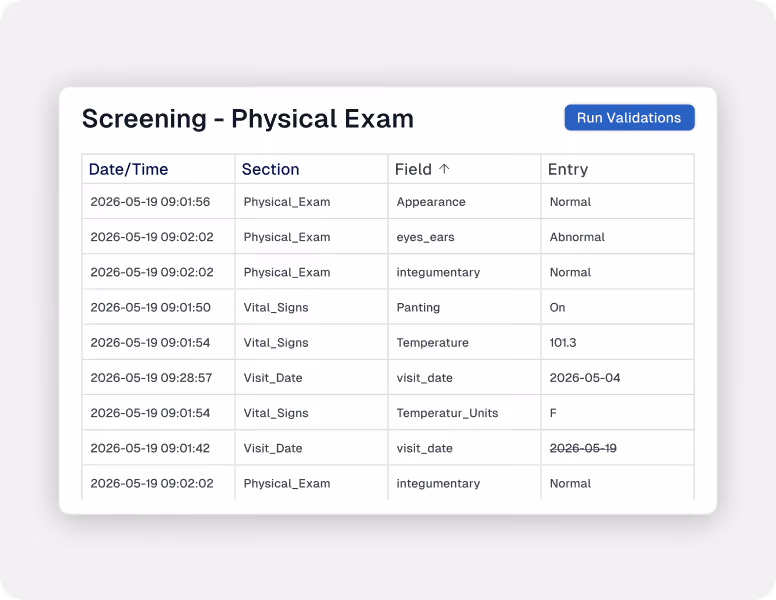Click the Temperature field cell

point(432,342)
